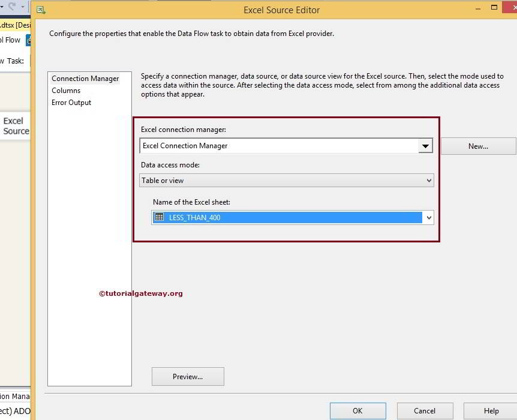Switch to the Control Flow tab

point(12,40)
